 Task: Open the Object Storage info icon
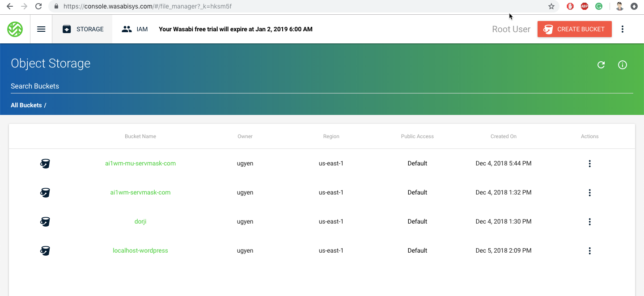point(622,65)
